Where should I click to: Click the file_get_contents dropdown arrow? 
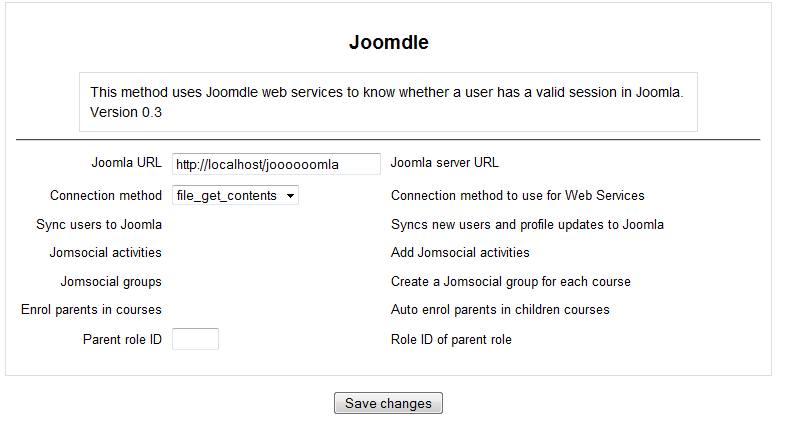[x=290, y=196]
